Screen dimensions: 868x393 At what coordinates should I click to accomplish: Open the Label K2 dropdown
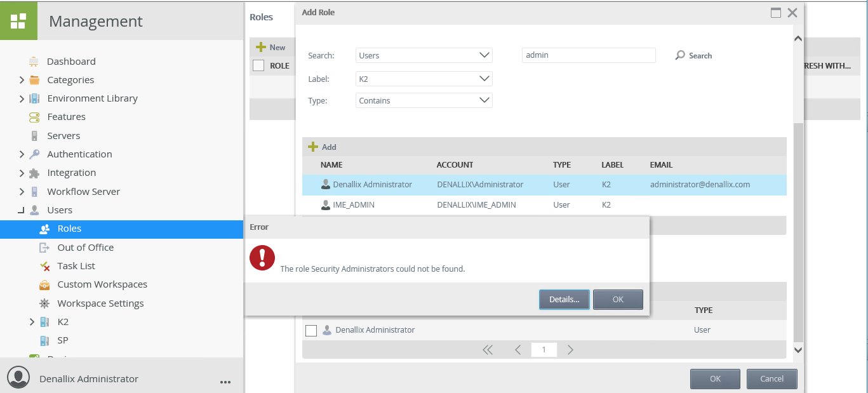point(424,79)
